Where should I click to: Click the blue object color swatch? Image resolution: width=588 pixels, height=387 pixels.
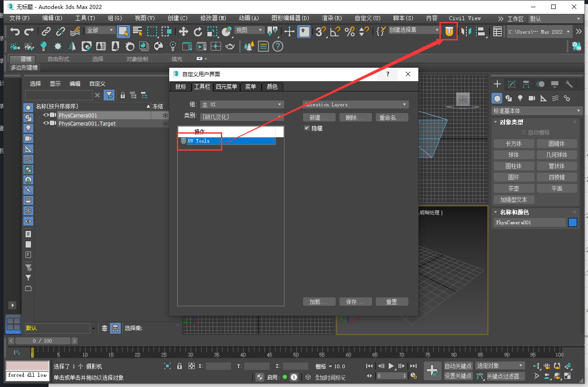coord(572,222)
